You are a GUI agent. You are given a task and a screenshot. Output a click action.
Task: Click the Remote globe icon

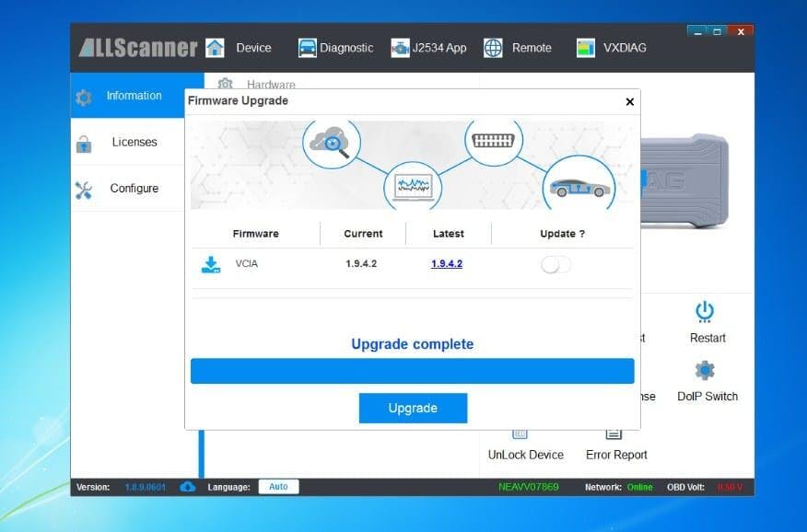click(x=493, y=48)
